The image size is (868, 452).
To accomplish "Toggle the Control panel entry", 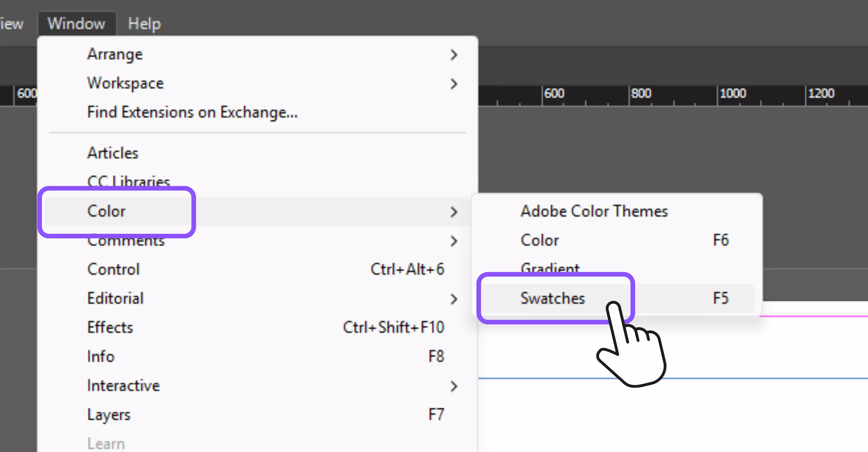I will pos(114,269).
